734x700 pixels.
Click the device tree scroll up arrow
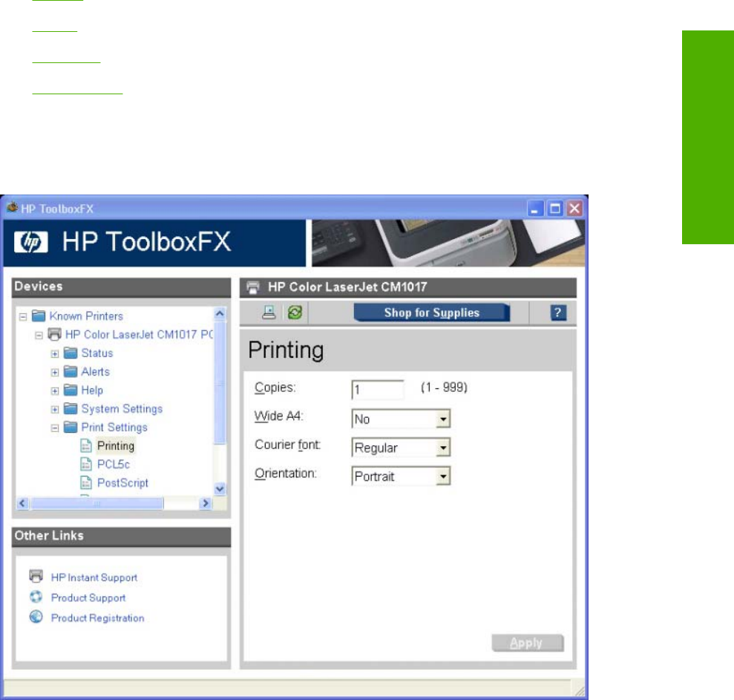tap(220, 314)
